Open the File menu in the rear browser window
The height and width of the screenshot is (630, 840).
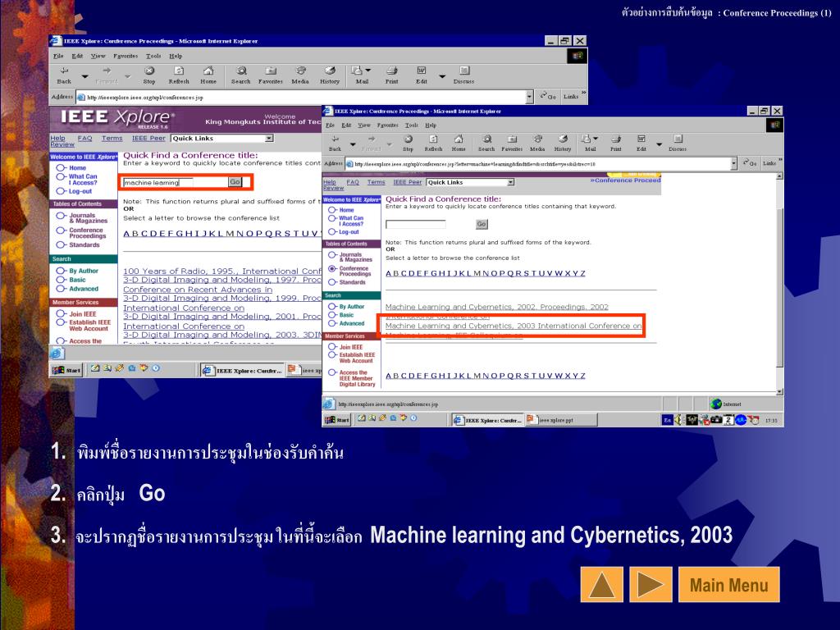click(x=58, y=56)
